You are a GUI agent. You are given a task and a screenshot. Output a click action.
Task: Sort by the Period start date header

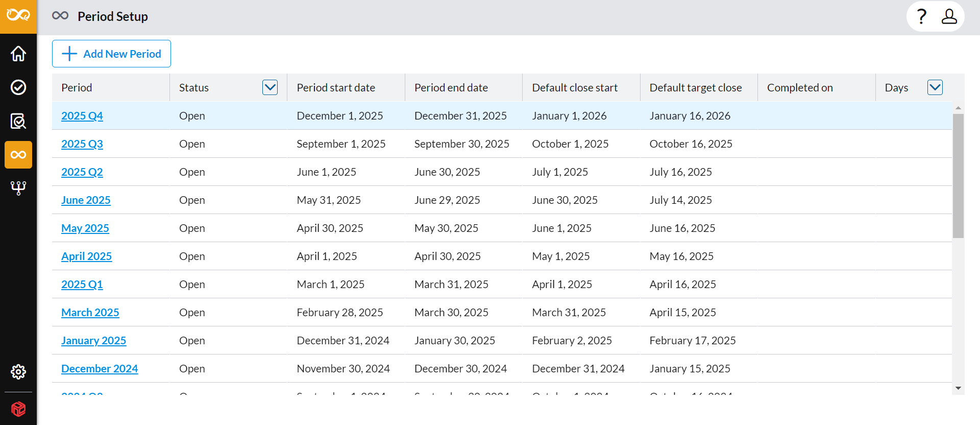coord(336,88)
